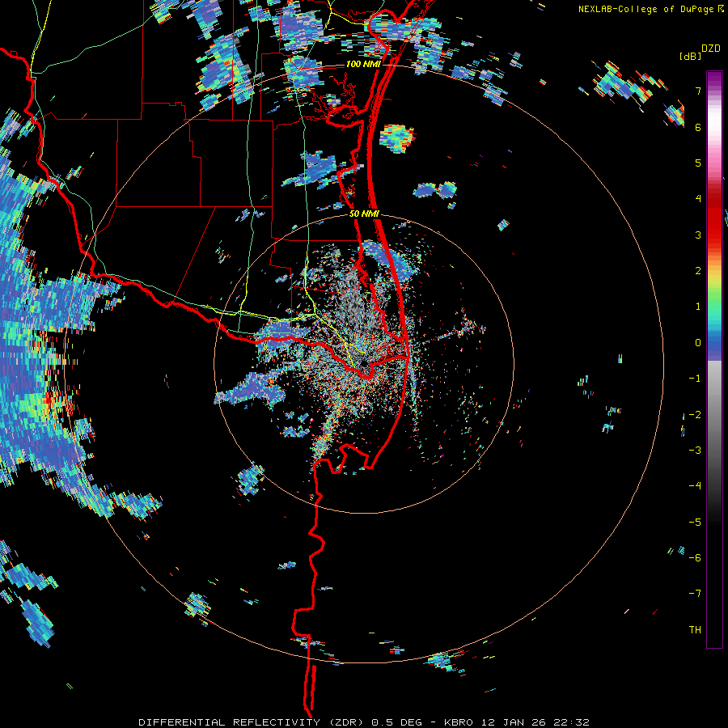This screenshot has width=728, height=728.
Task: Click the 22:32 timestamp in caption
Action: (572, 722)
